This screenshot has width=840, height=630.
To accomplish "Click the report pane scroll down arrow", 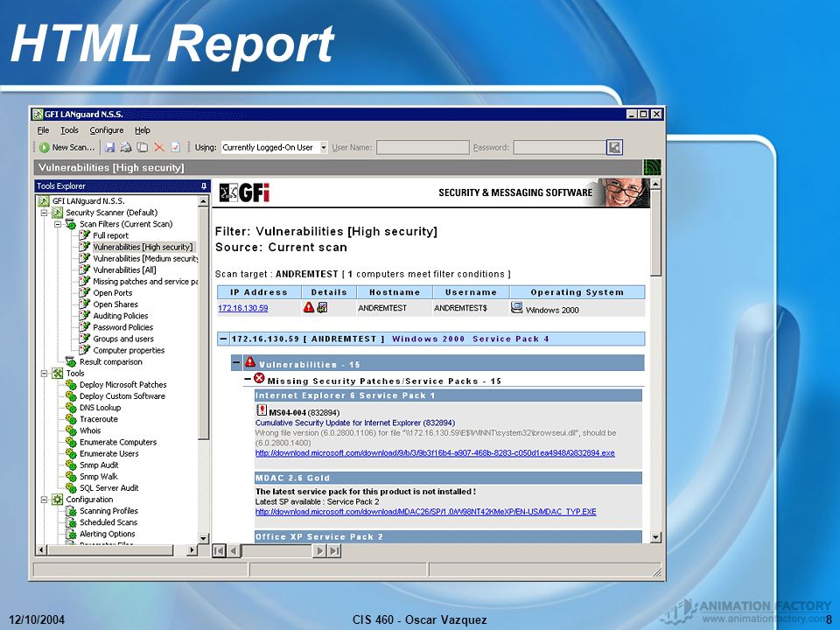I will [x=655, y=536].
